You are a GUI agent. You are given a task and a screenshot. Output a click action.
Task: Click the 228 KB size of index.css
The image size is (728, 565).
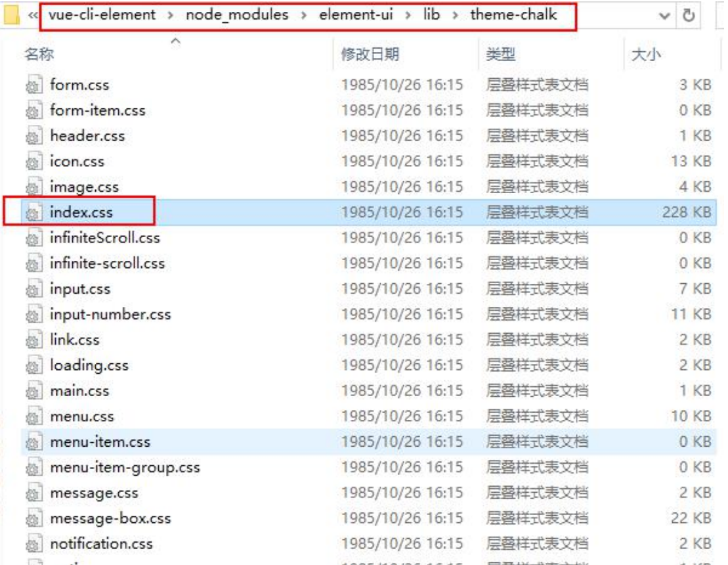click(687, 212)
